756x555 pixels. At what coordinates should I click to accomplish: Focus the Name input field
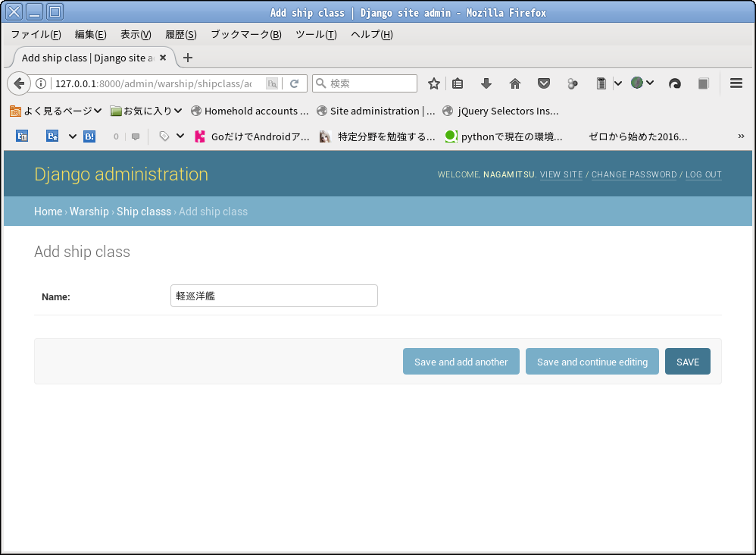[x=274, y=296]
